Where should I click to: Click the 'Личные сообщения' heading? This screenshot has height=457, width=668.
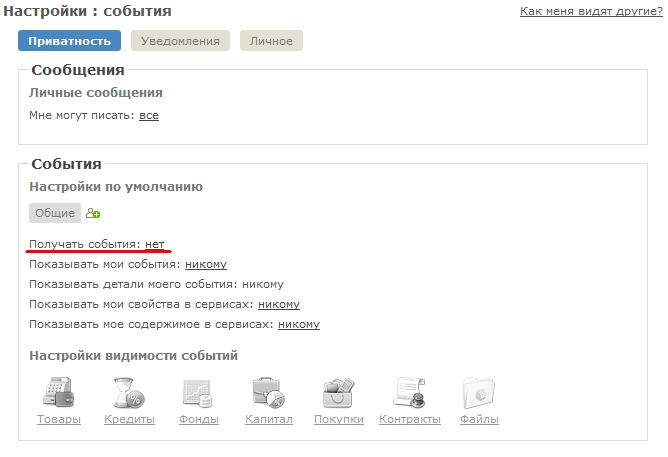[96, 92]
